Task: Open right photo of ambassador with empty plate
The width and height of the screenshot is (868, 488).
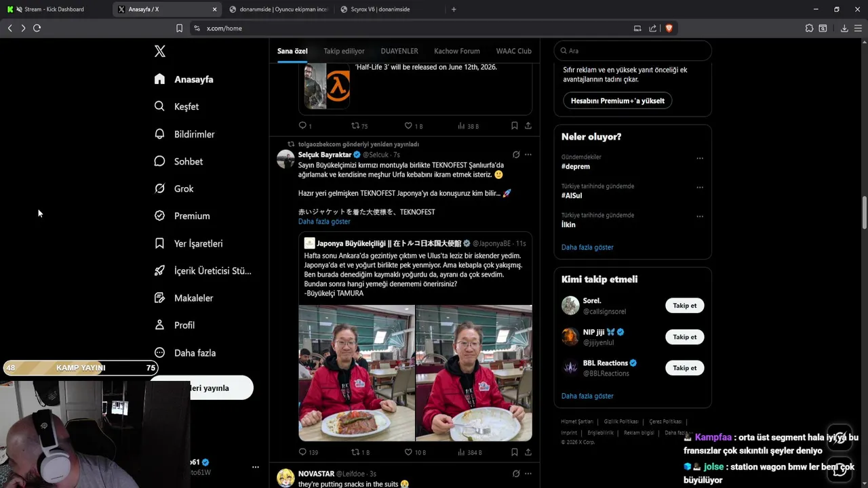Action: (x=474, y=373)
